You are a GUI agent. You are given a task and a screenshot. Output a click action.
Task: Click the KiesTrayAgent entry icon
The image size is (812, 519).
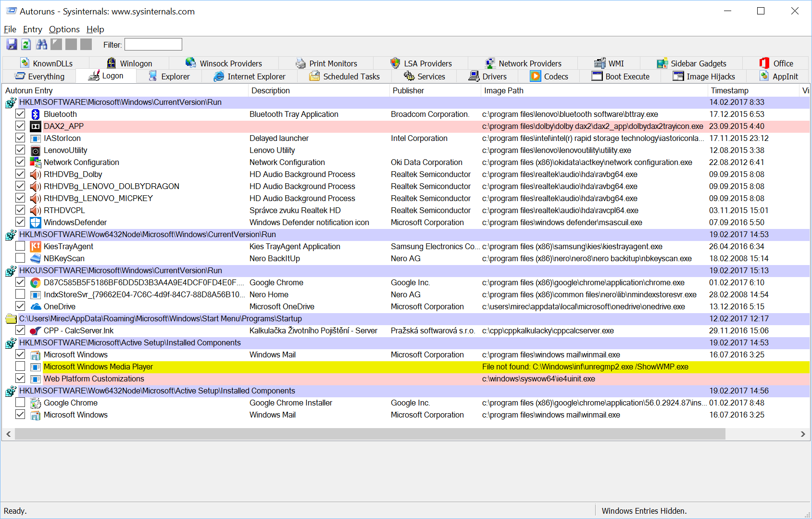(x=36, y=246)
